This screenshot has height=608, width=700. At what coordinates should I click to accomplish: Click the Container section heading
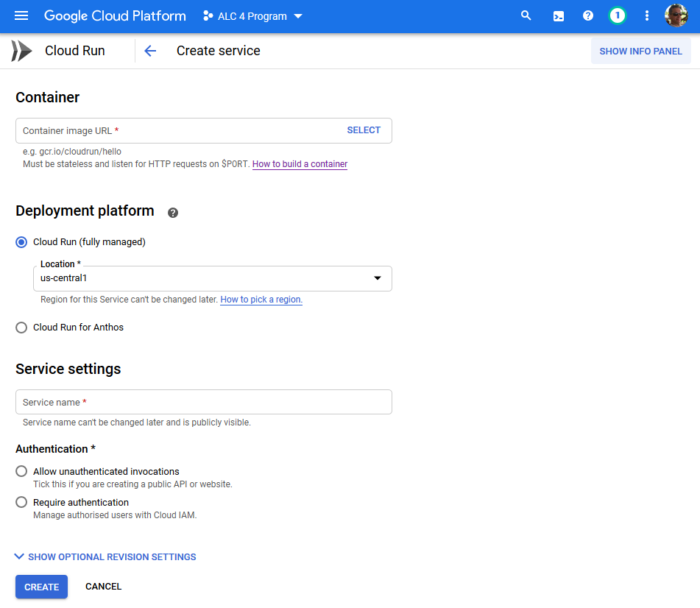pos(47,97)
